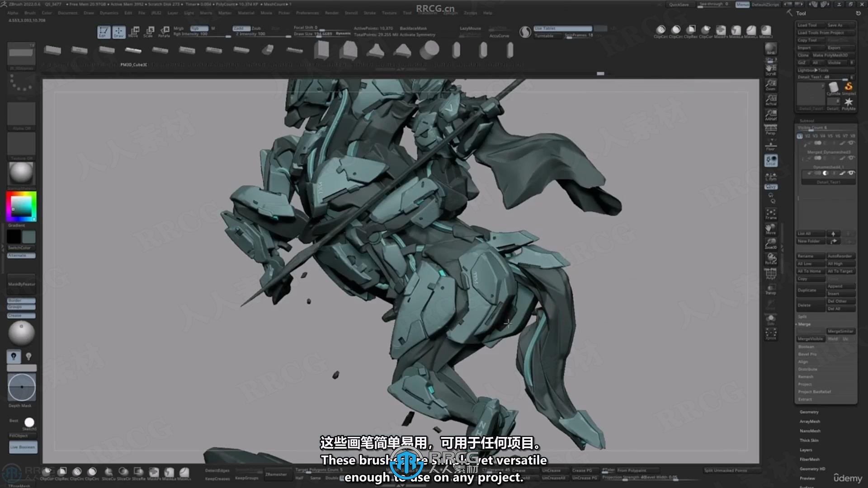This screenshot has width=868, height=488.
Task: Click the teal secondary color swatch
Action: tap(28, 236)
